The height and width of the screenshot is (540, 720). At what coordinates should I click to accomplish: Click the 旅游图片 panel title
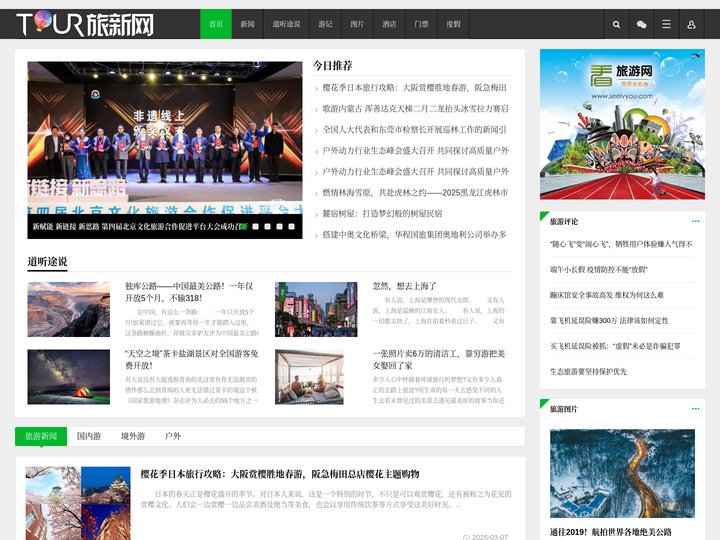click(x=564, y=409)
